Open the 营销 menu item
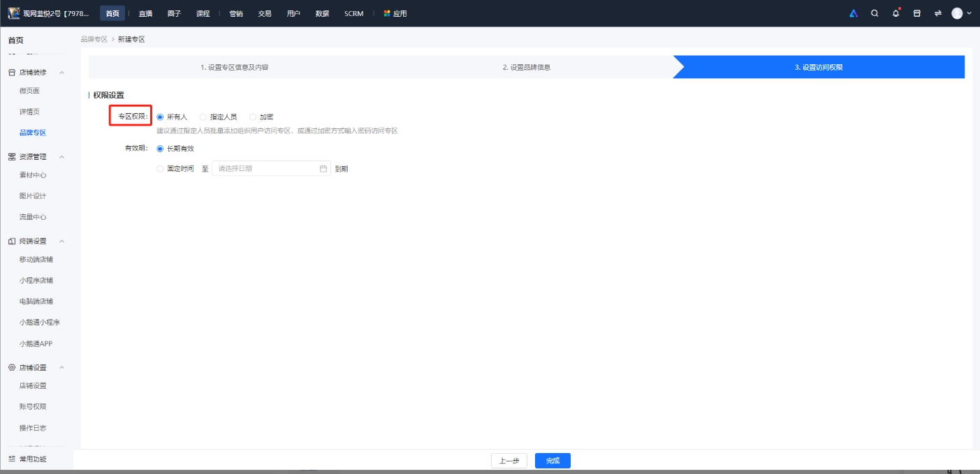This screenshot has height=474, width=980. click(236, 13)
